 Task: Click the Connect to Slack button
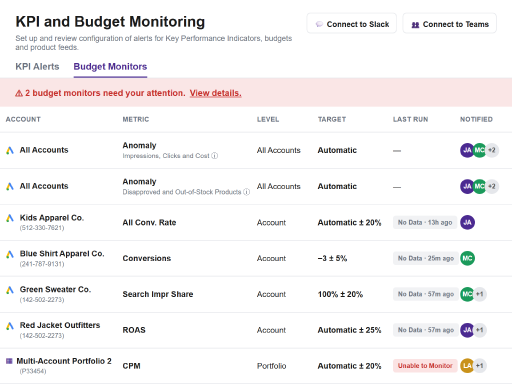352,23
